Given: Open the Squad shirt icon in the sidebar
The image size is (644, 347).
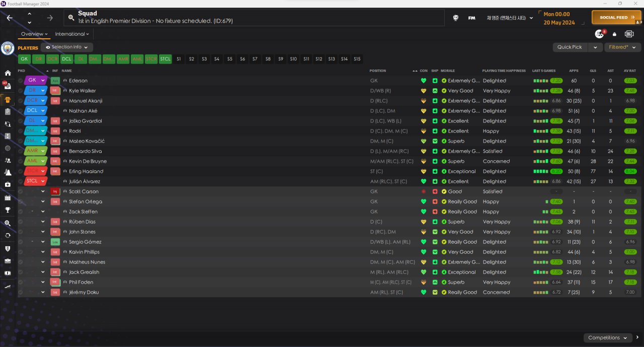Looking at the screenshot, I should [8, 99].
